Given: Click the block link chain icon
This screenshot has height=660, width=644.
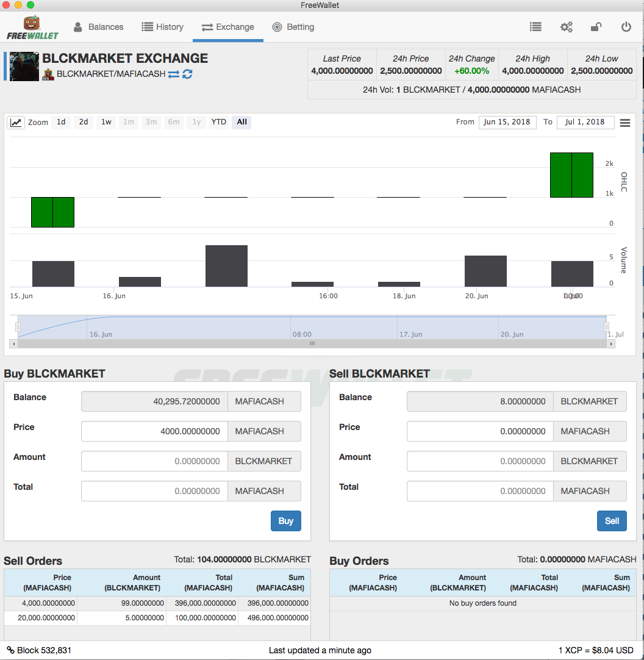Looking at the screenshot, I should point(10,650).
